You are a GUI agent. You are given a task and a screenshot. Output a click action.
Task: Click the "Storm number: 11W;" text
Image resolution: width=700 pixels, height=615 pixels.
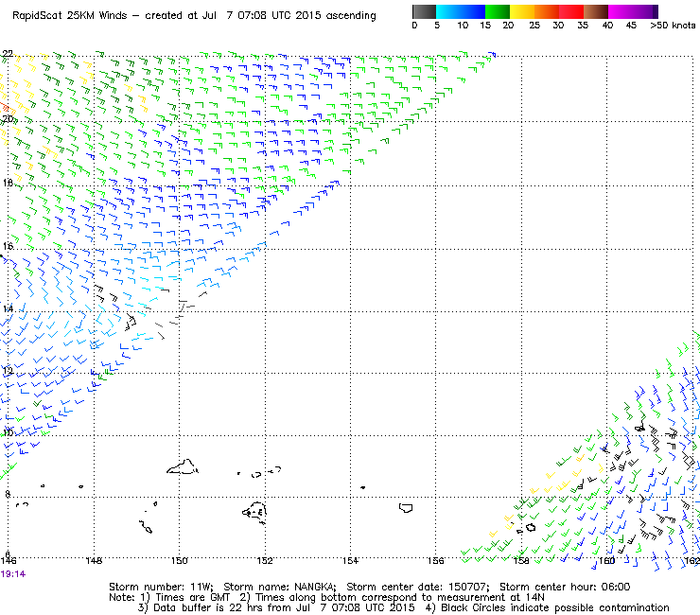pyautogui.click(x=161, y=587)
